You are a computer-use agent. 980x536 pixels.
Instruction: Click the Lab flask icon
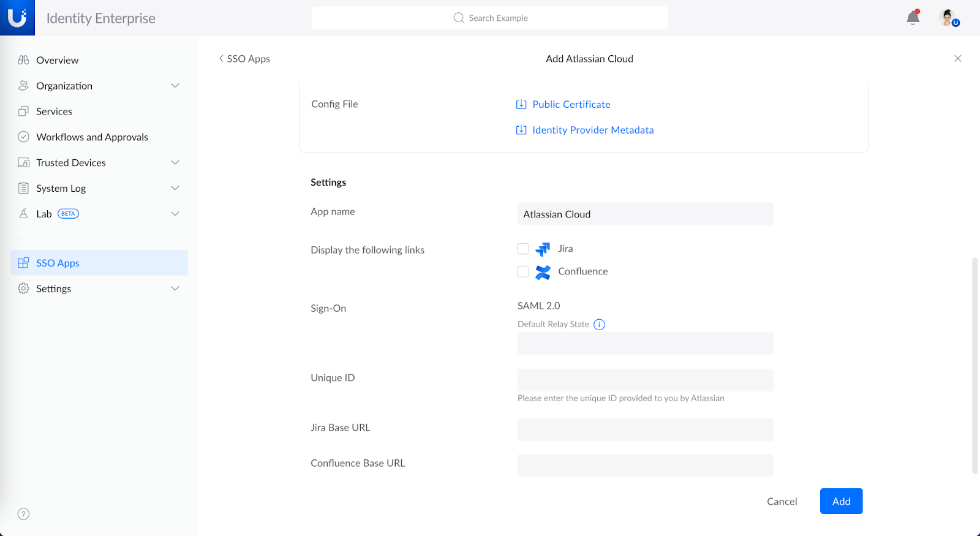tap(23, 214)
